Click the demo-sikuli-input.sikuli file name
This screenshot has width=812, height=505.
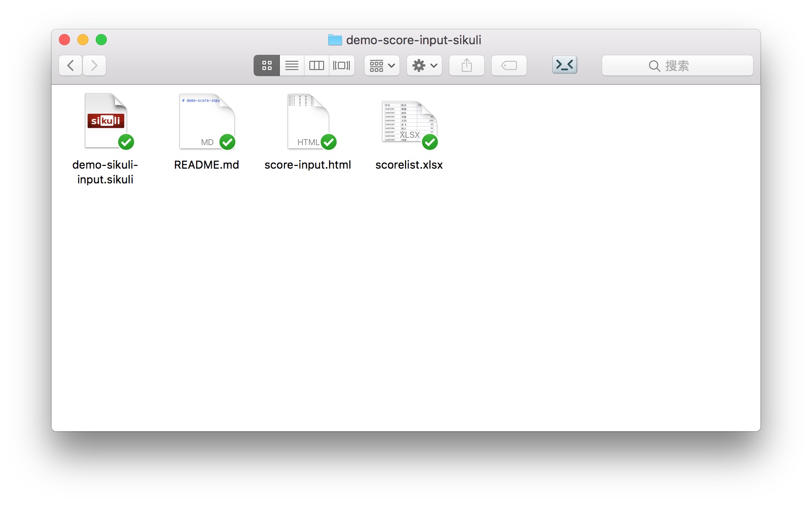pyautogui.click(x=105, y=172)
